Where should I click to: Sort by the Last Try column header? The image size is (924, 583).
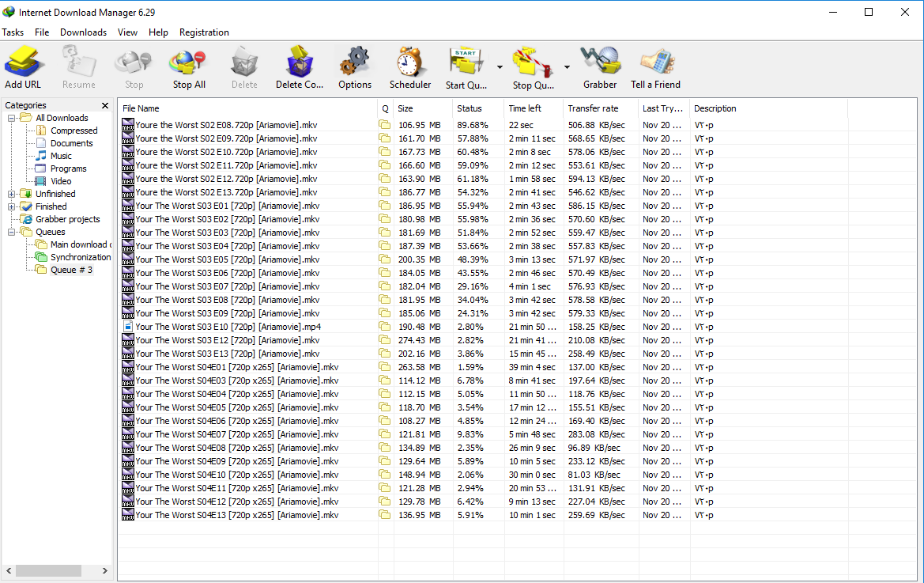[663, 108]
